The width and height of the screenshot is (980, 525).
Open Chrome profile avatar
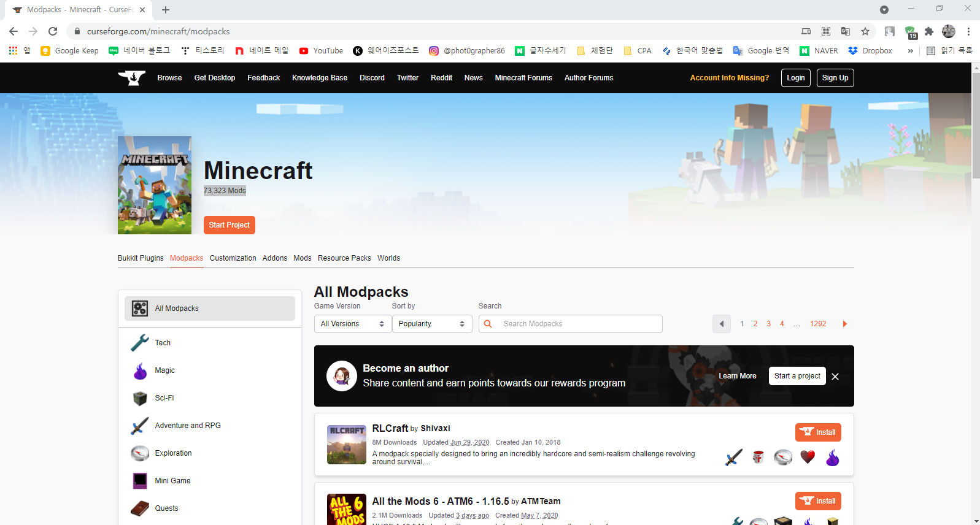(x=949, y=31)
